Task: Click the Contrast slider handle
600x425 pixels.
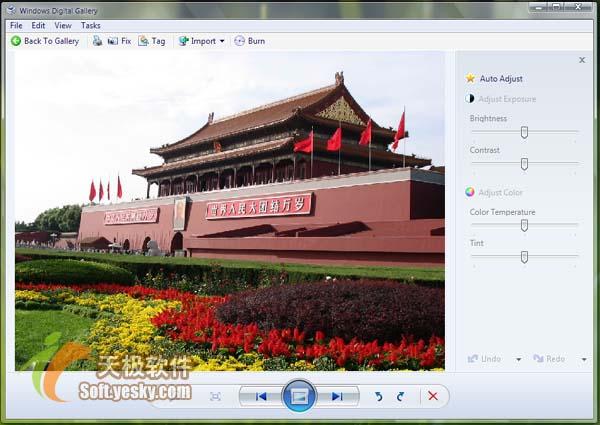Action: (524, 164)
